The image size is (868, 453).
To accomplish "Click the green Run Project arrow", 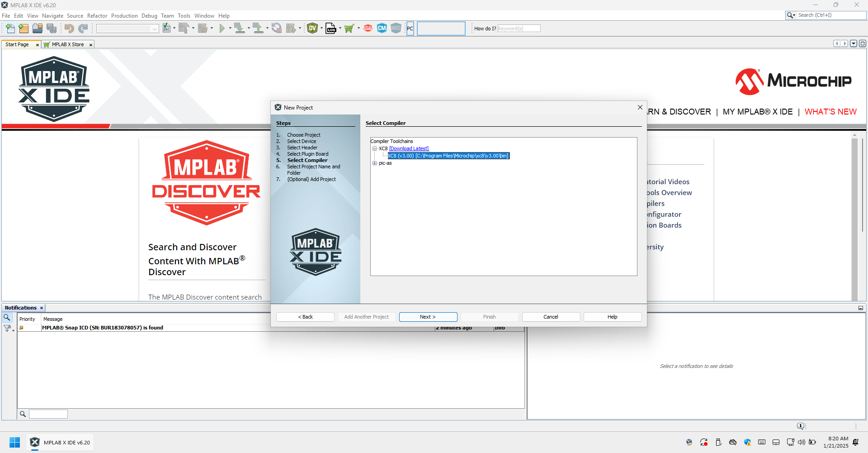I will point(222,29).
